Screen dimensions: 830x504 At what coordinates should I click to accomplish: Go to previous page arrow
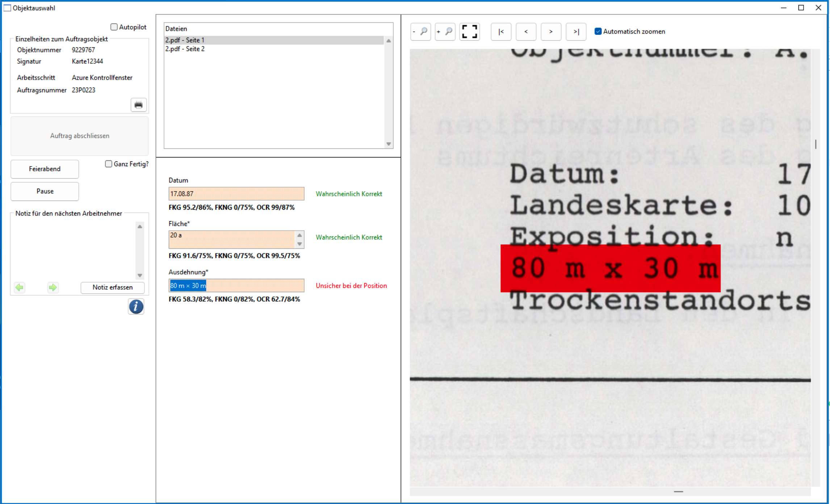526,32
